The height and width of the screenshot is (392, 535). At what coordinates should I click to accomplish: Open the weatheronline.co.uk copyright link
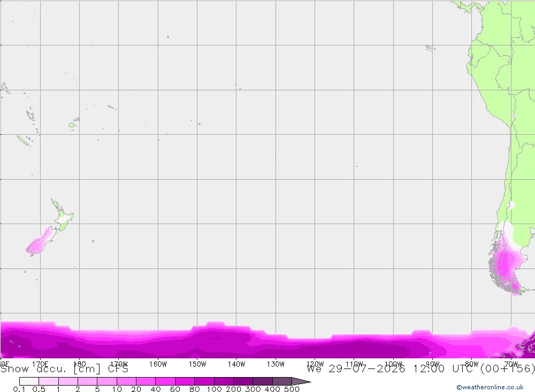[490, 387]
